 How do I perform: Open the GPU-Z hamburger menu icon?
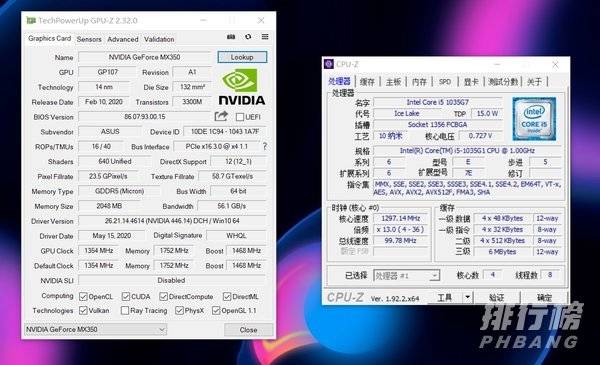click(265, 37)
